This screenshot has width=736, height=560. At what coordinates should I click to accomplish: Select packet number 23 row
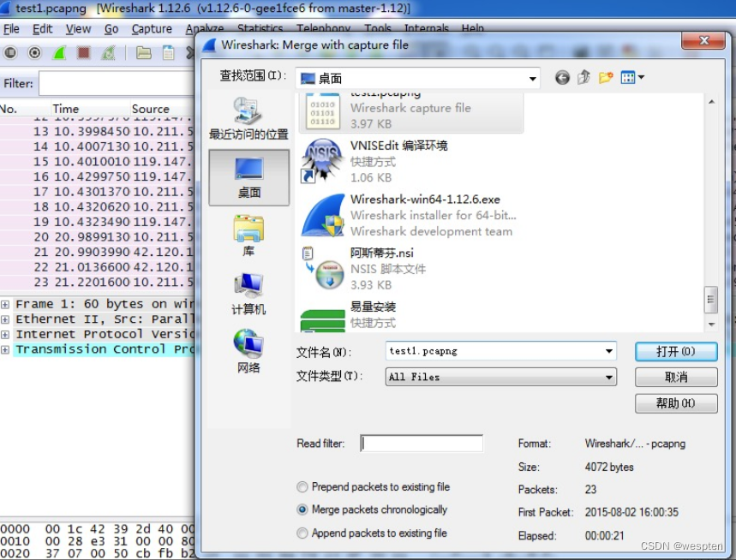click(x=98, y=282)
